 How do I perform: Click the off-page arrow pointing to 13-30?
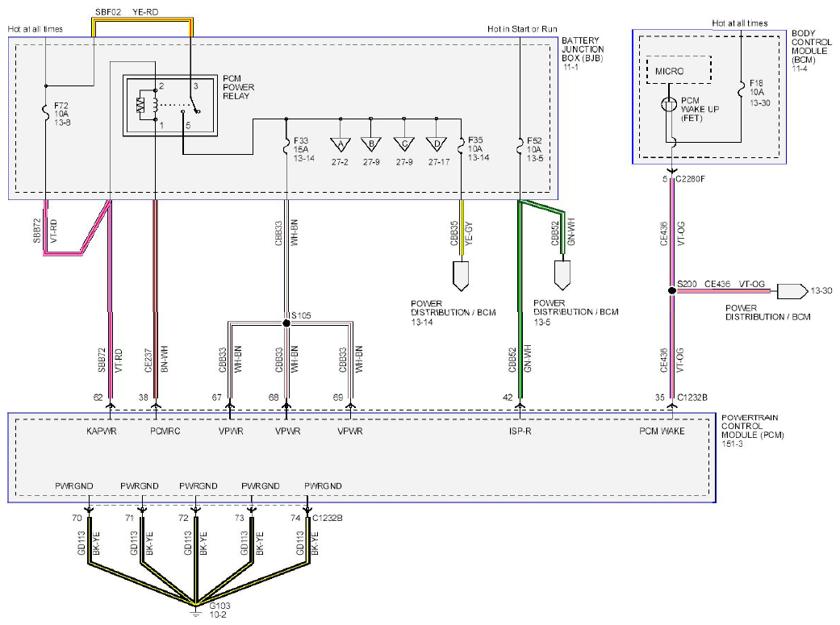point(792,291)
